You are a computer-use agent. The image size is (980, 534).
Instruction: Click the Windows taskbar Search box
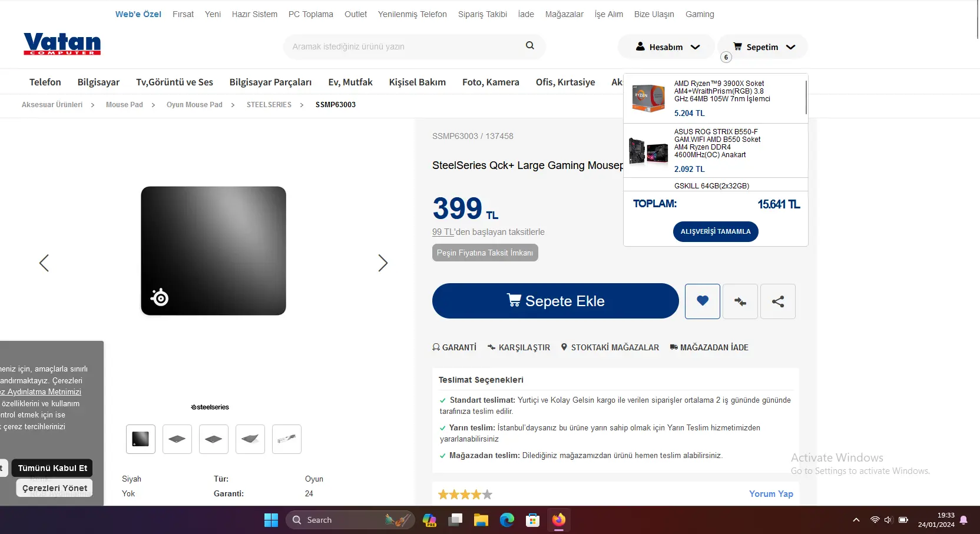click(x=350, y=520)
